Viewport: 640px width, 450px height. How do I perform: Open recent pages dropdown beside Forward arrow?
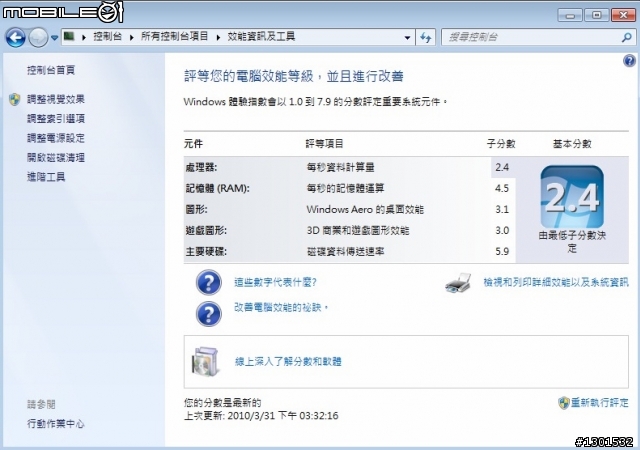pos(54,38)
